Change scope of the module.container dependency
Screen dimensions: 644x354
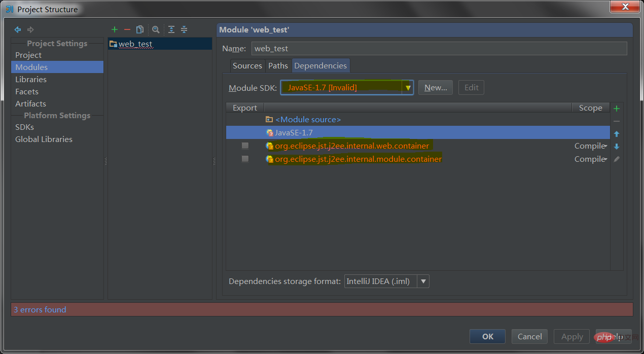click(x=591, y=159)
